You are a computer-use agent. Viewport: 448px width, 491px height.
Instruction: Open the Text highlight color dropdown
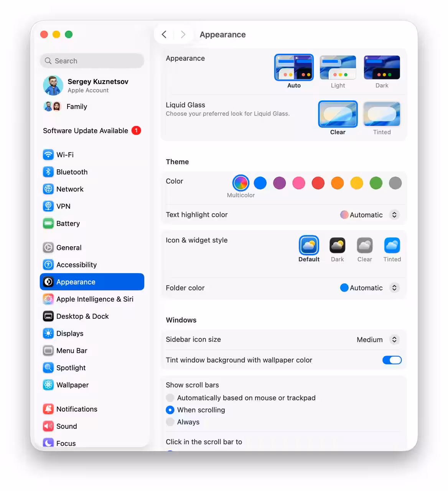(x=394, y=215)
